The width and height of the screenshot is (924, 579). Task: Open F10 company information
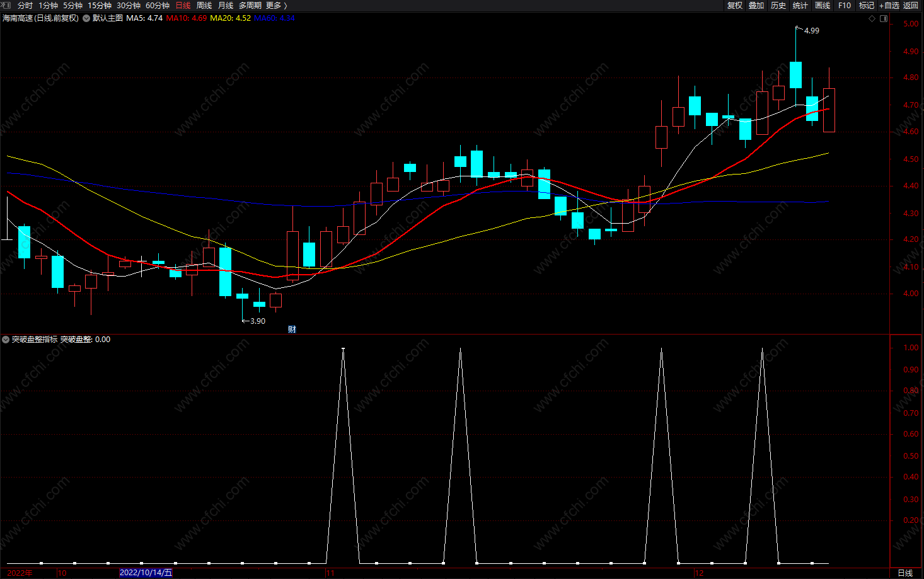(x=845, y=5)
